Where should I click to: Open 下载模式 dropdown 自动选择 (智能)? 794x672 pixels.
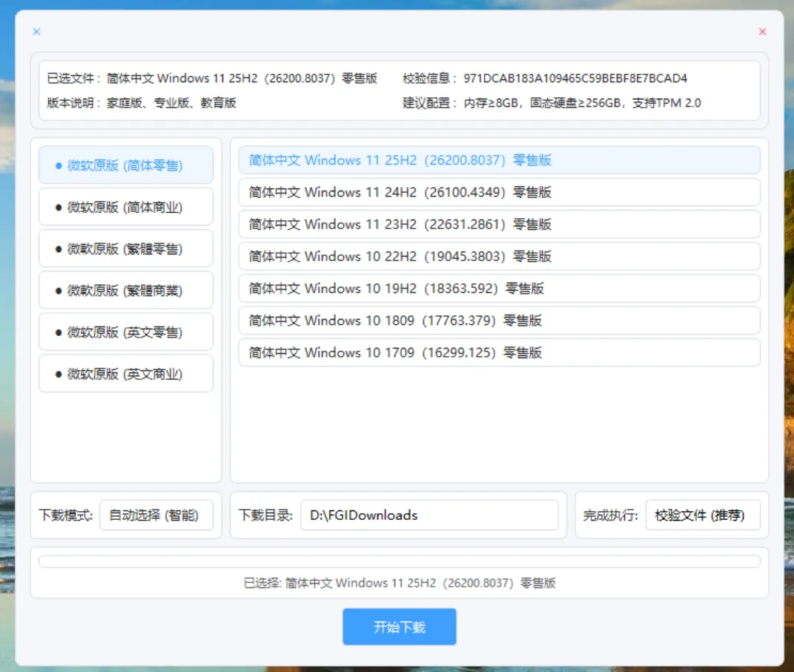[x=156, y=515]
